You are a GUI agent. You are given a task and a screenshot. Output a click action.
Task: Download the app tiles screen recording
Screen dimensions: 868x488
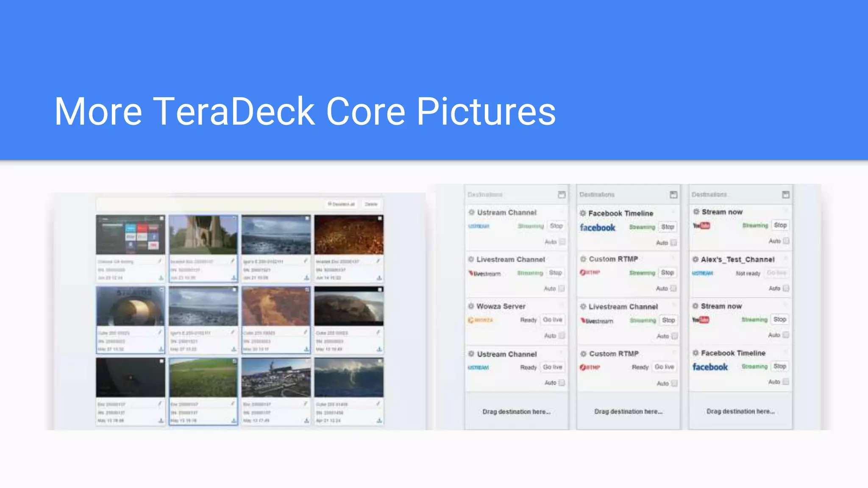tap(161, 278)
